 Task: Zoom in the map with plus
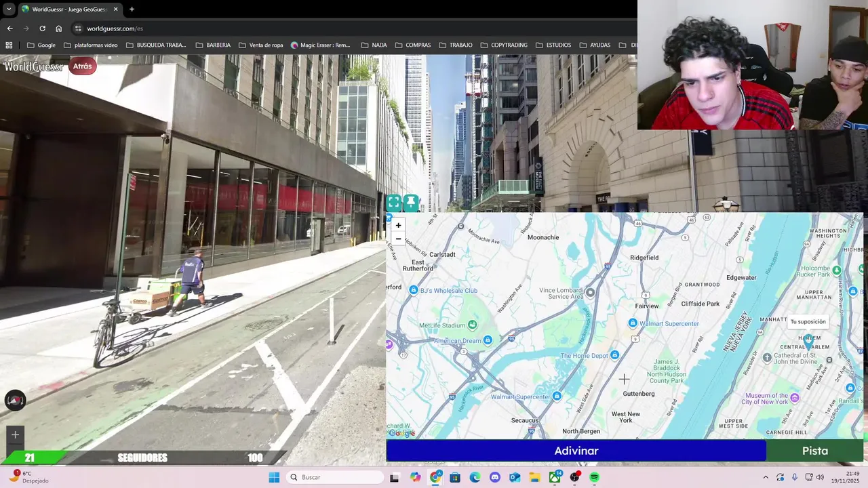(398, 225)
